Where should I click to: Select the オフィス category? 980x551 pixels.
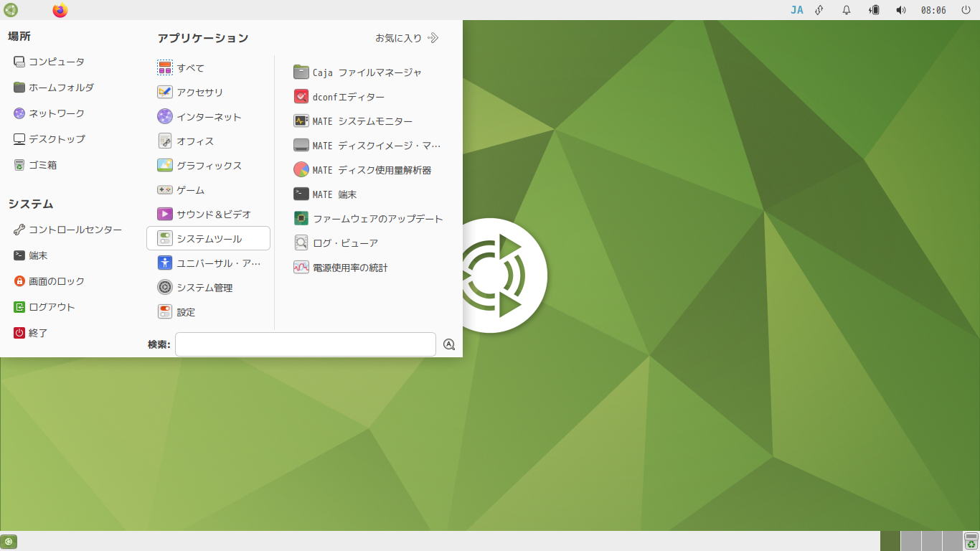(x=208, y=141)
